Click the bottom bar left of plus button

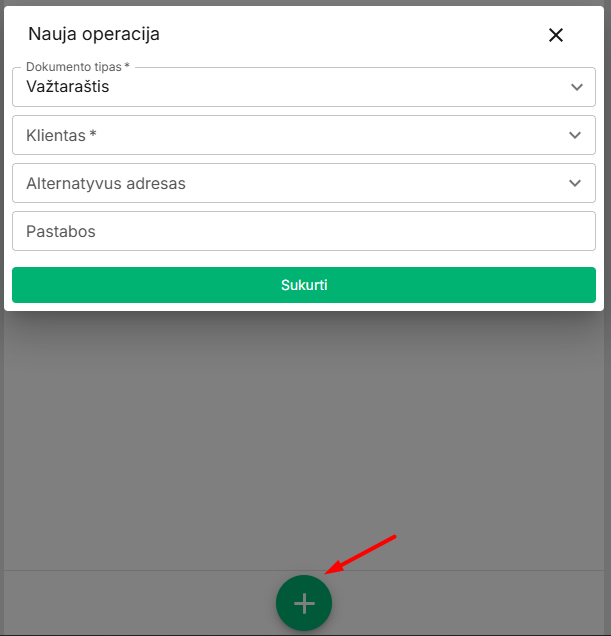(x=138, y=602)
